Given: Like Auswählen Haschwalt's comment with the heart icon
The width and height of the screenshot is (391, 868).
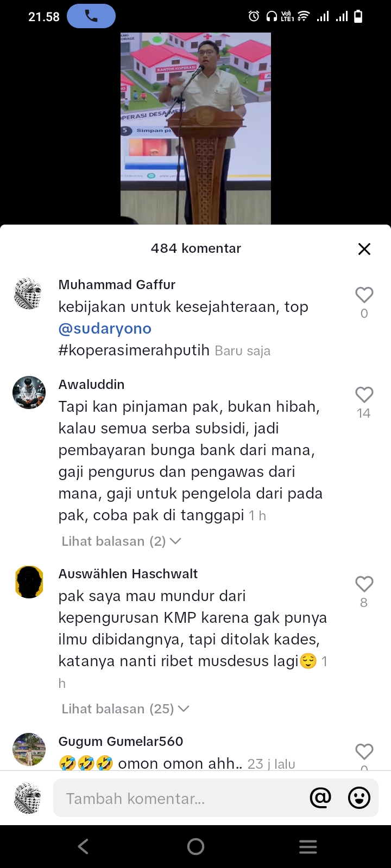Looking at the screenshot, I should 364,584.
